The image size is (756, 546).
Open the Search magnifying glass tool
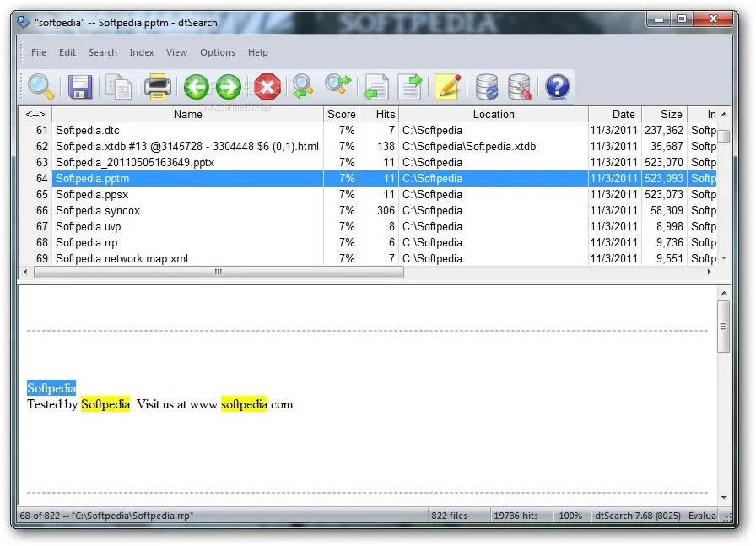click(x=41, y=87)
